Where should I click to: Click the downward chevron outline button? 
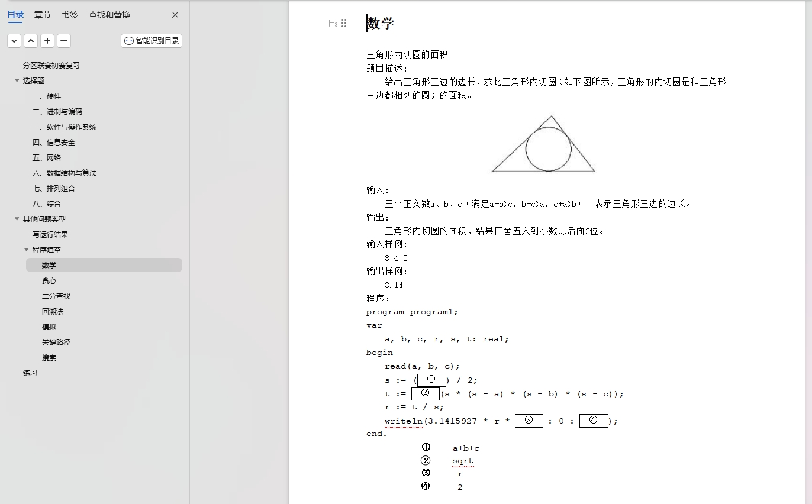[14, 41]
